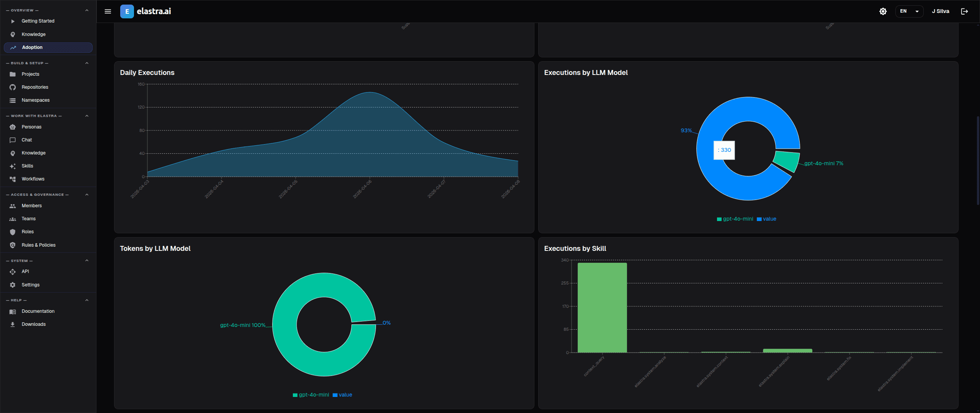Collapse the ACCESS & GOVERNANCE section
The height and width of the screenshot is (413, 980).
tap(87, 195)
